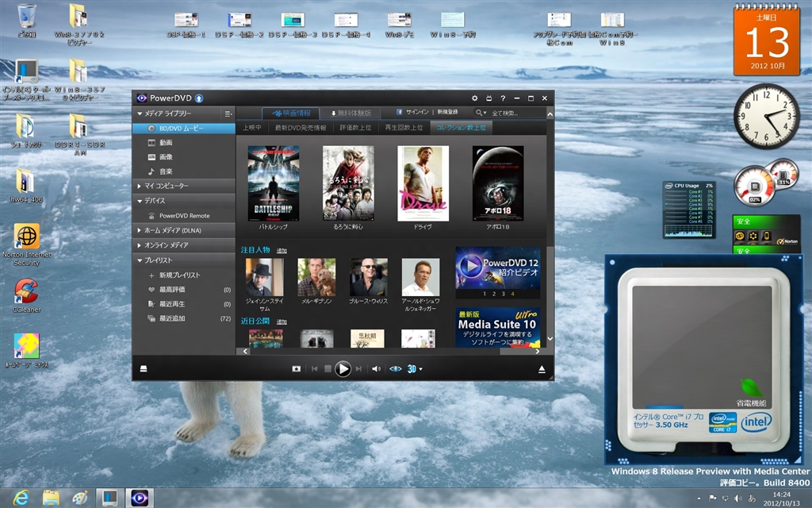
Task: Open the 3D options dropdown arrow
Action: tap(420, 370)
